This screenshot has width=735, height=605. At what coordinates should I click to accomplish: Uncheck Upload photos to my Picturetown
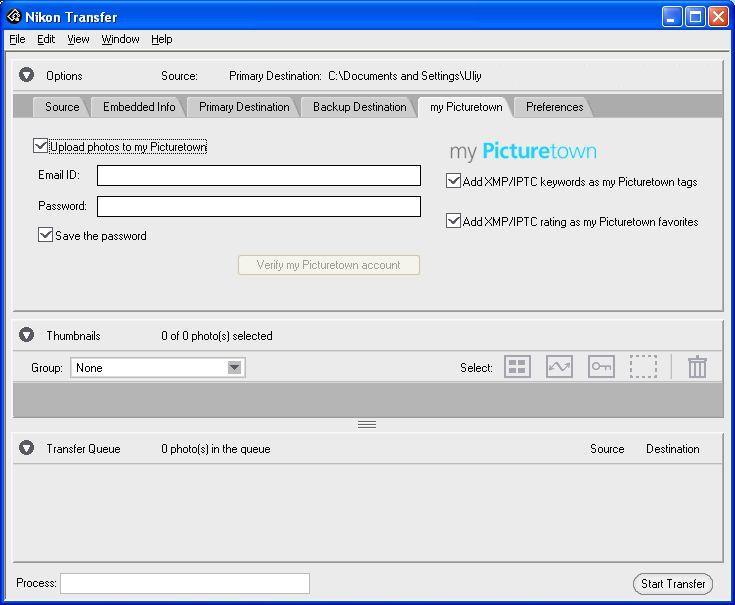[41, 146]
